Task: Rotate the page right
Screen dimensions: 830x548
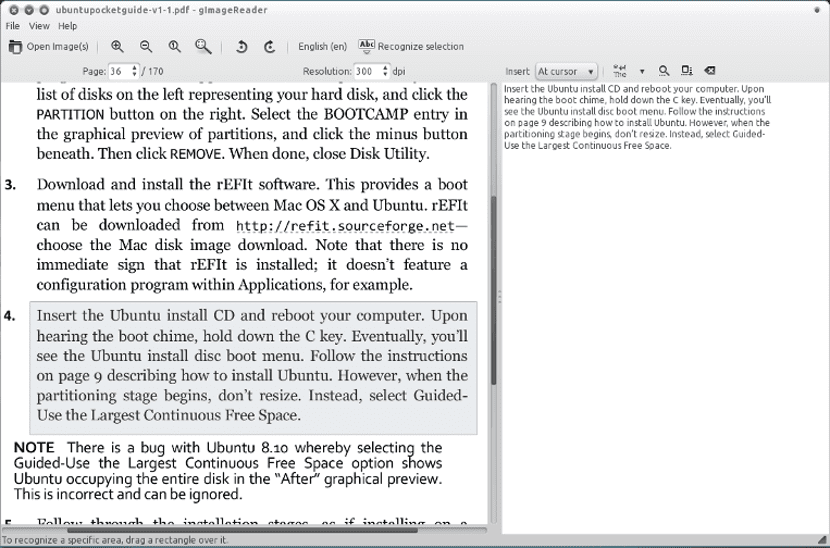Action: pos(270,47)
